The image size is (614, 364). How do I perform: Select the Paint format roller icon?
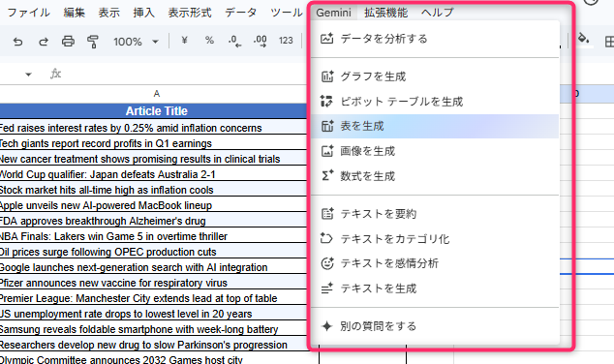coord(93,41)
